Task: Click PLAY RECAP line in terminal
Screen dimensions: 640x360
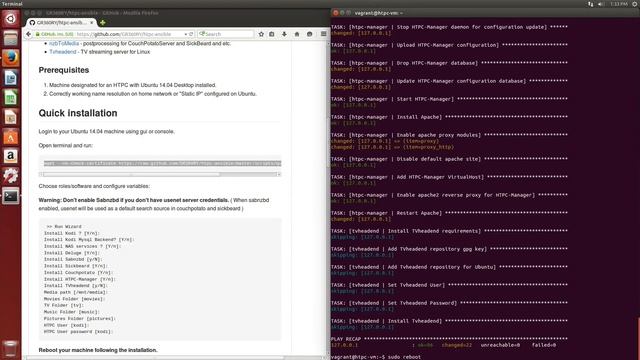Action: point(449,339)
